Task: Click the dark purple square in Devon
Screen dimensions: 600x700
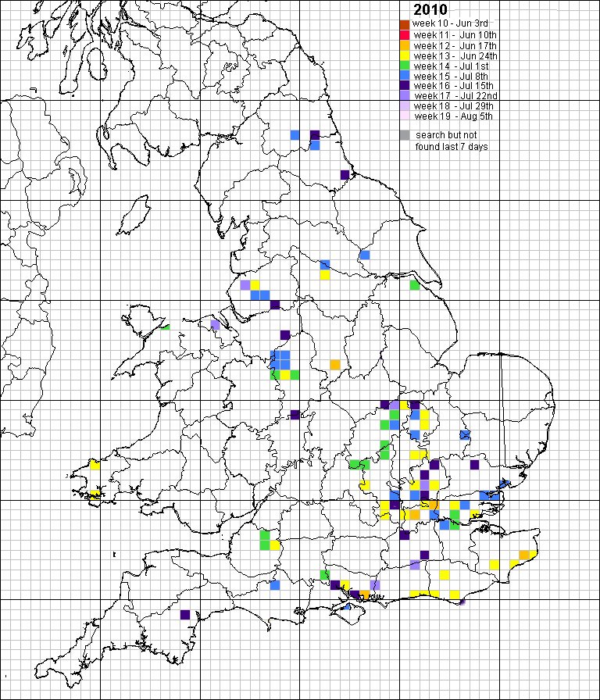Action: [x=185, y=615]
